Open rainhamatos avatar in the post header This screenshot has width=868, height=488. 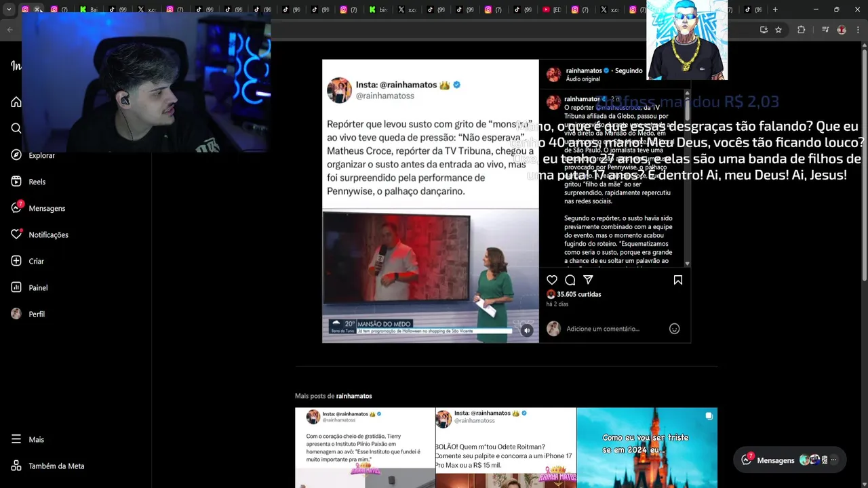tap(553, 75)
